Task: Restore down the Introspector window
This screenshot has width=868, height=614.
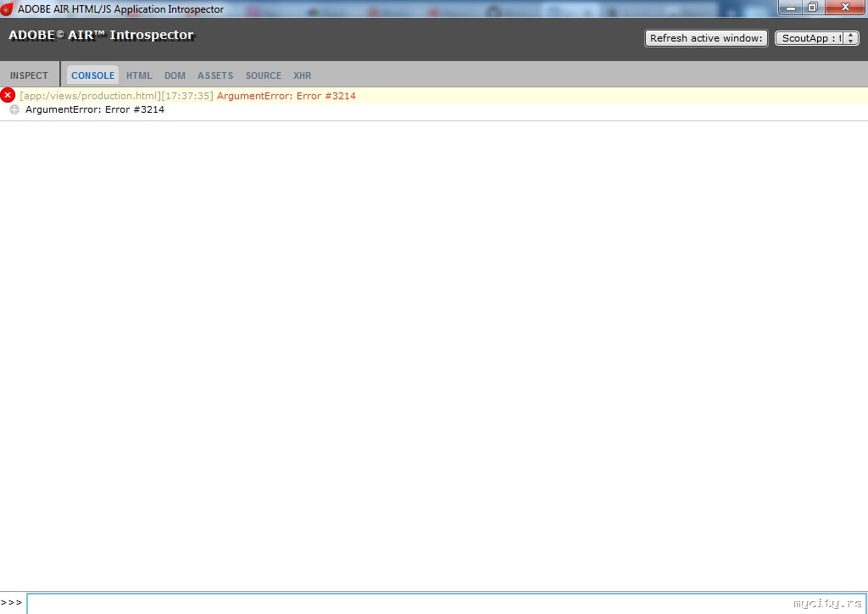Action: pos(813,7)
